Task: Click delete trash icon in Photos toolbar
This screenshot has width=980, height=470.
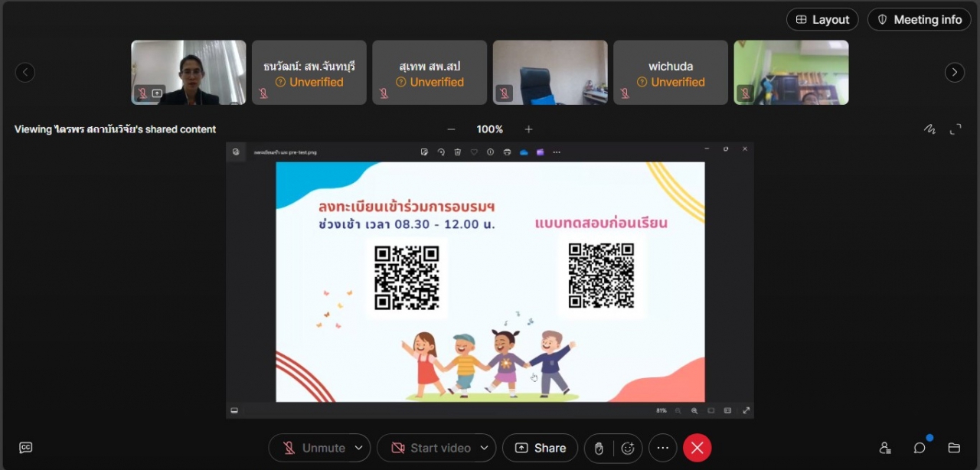Action: pos(457,152)
